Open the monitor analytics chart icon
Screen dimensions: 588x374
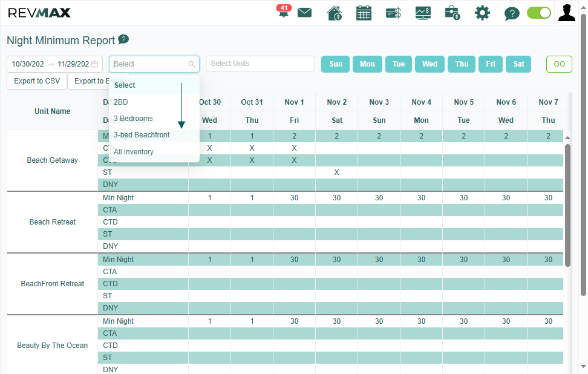[423, 13]
